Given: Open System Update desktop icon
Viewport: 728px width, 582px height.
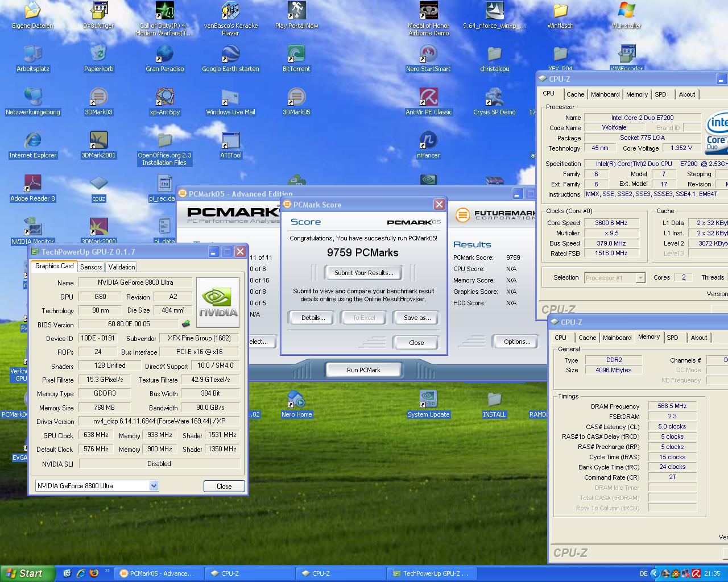Looking at the screenshot, I should (x=428, y=404).
